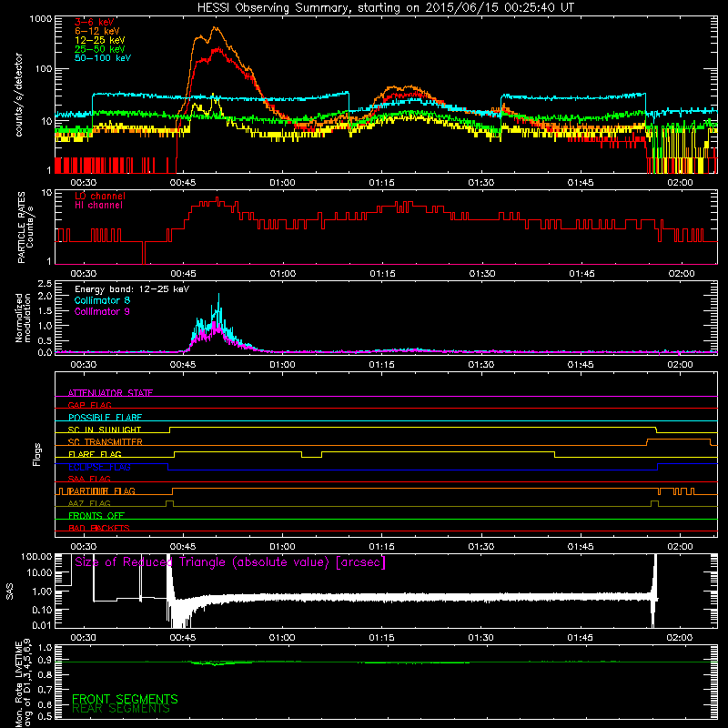Image resolution: width=728 pixels, height=728 pixels.
Task: Click the 'REAR SEGMENTS' legend entry
Action: point(121,709)
